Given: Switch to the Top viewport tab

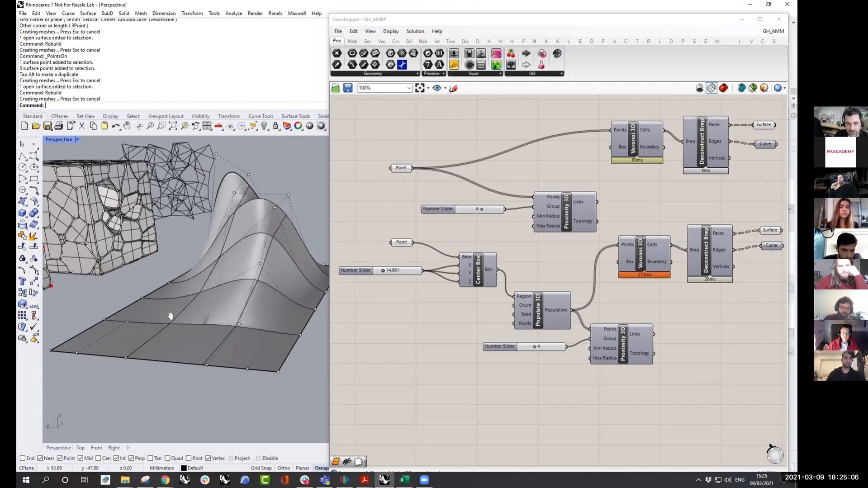Looking at the screenshot, I should point(80,447).
